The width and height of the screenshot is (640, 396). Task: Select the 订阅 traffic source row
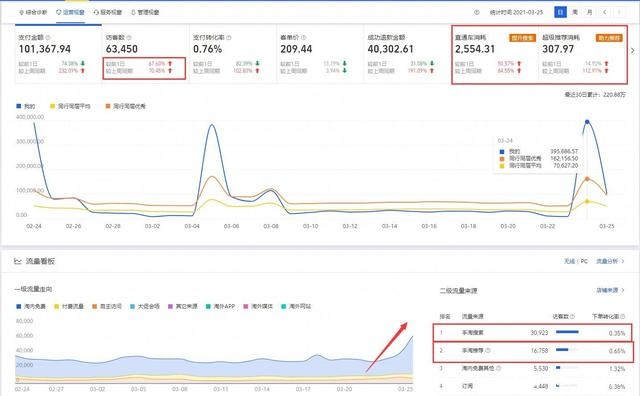(x=532, y=386)
